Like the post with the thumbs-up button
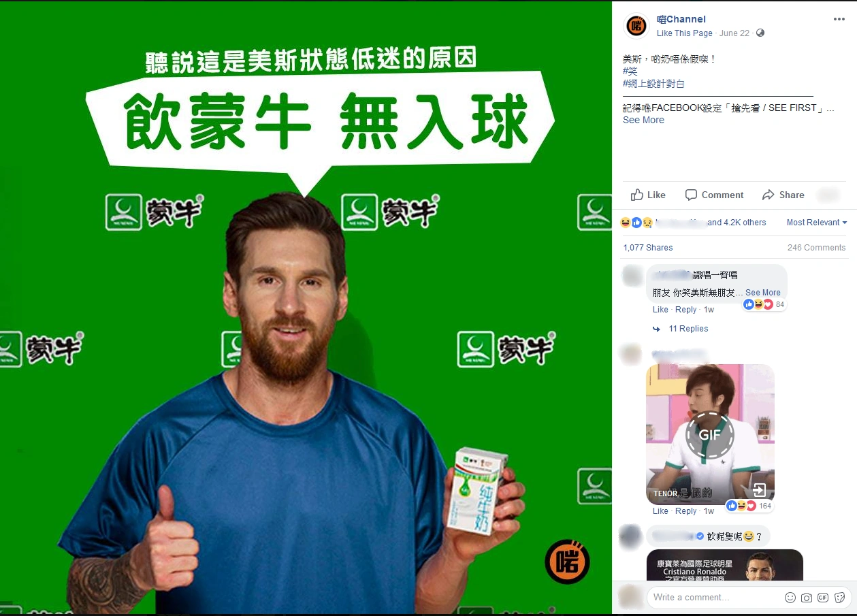The image size is (857, 616). point(648,195)
